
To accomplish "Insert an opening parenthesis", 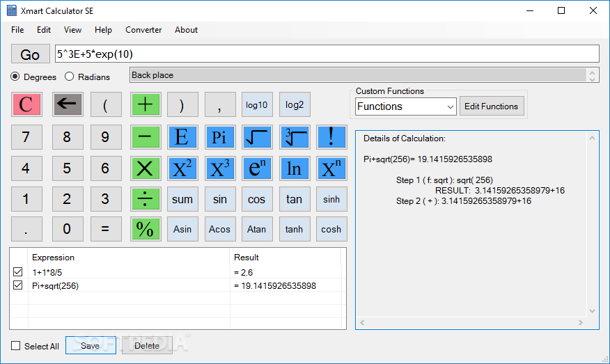I will [106, 104].
